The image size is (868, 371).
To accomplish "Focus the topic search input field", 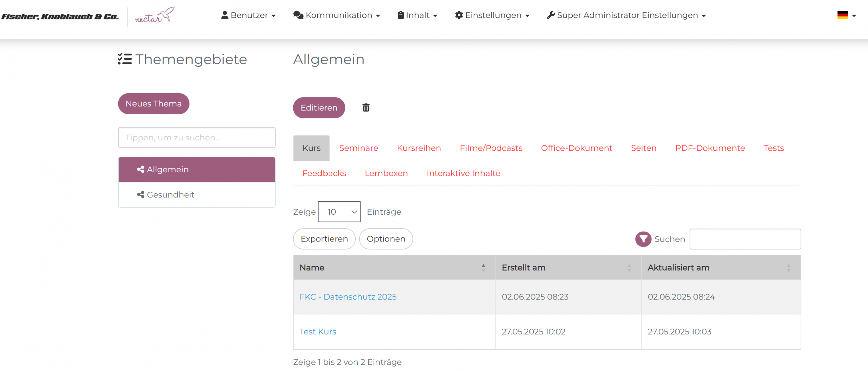I will pos(196,137).
